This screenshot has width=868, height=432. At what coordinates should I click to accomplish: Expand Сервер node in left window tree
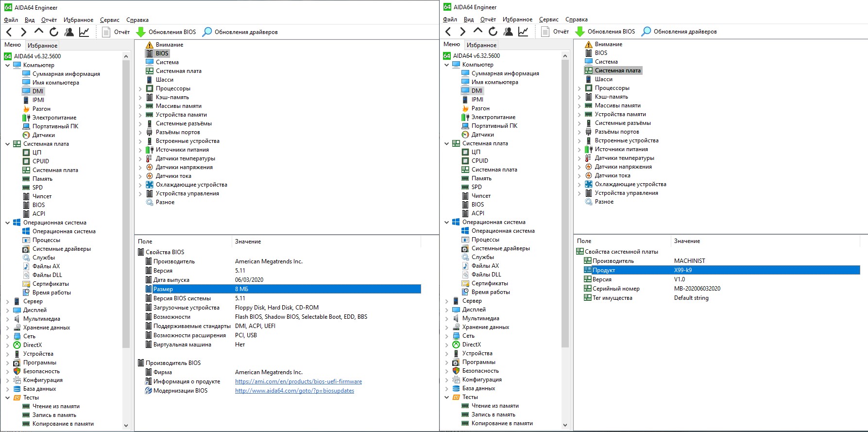pos(7,301)
